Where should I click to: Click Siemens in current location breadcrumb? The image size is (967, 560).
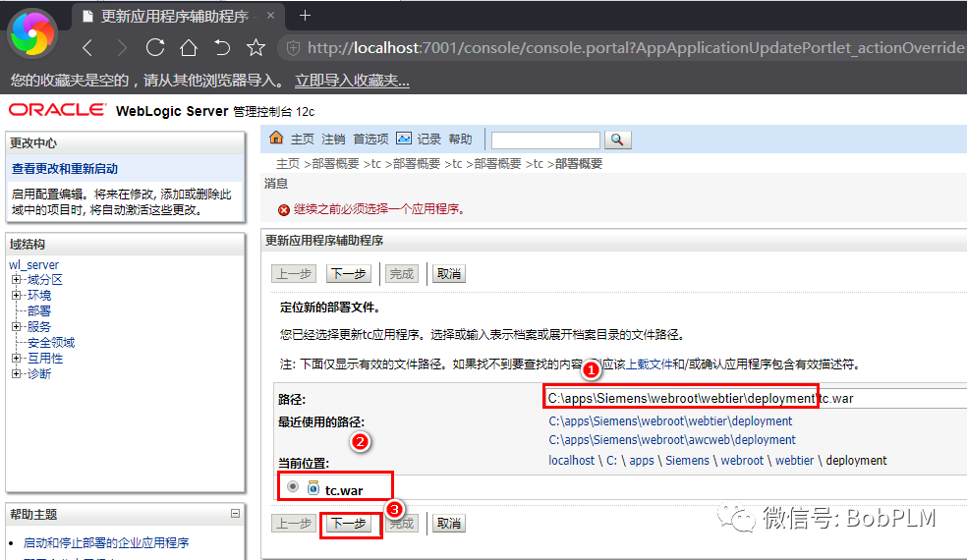coord(687,460)
